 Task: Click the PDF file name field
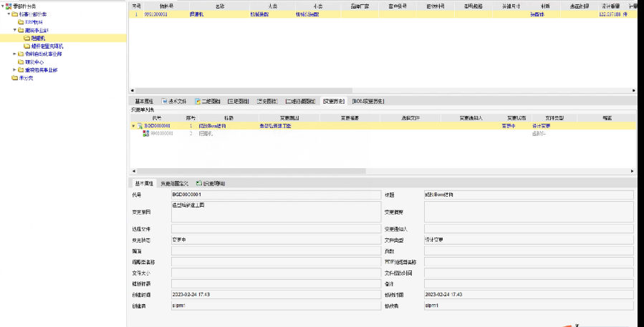click(x=529, y=262)
